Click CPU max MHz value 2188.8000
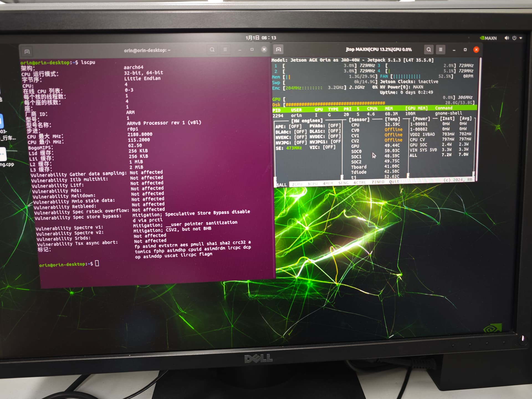The width and height of the screenshot is (532, 399). 140,134
